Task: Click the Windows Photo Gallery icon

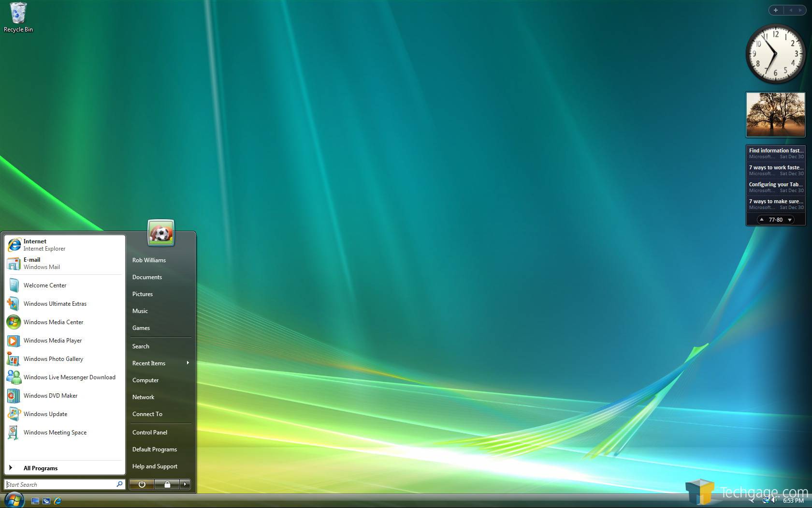Action: click(14, 359)
